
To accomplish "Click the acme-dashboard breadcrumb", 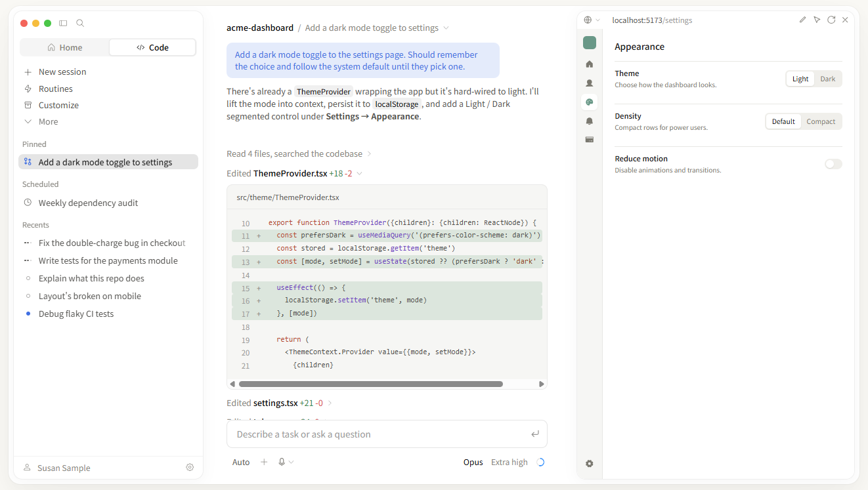I will coord(260,28).
